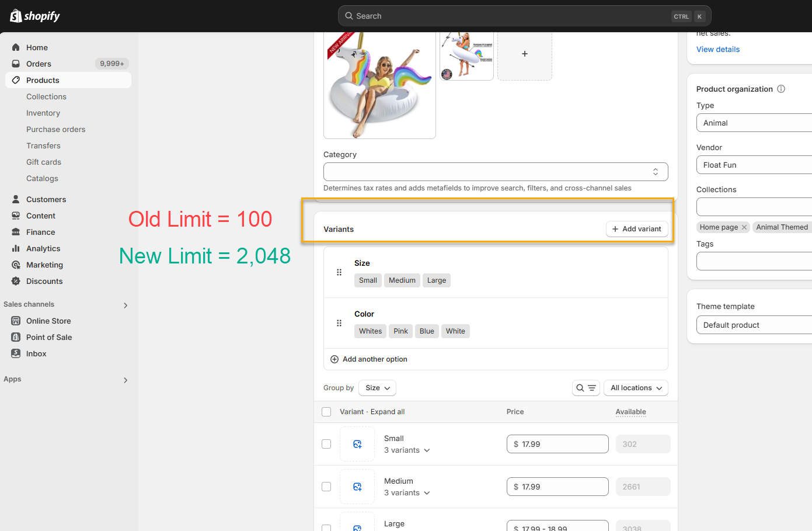Tick the Medium variant checkbox
Viewport: 812px width, 531px height.
tap(326, 487)
